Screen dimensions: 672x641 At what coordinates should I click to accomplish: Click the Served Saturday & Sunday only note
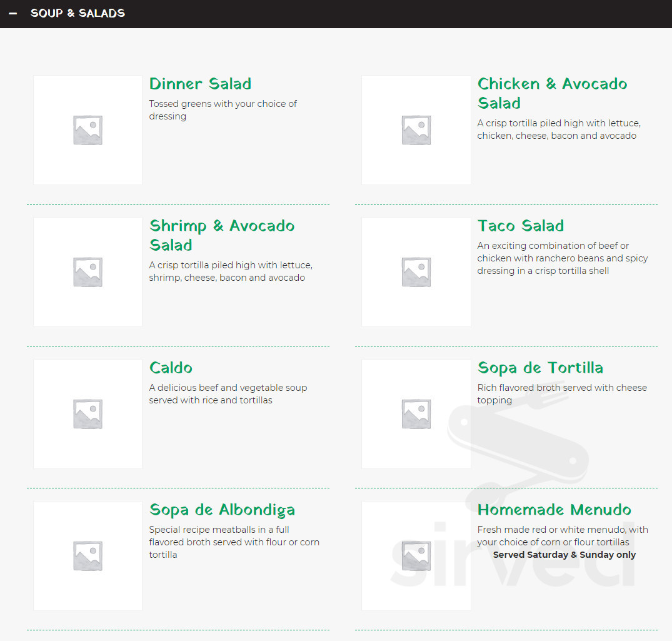click(x=564, y=555)
